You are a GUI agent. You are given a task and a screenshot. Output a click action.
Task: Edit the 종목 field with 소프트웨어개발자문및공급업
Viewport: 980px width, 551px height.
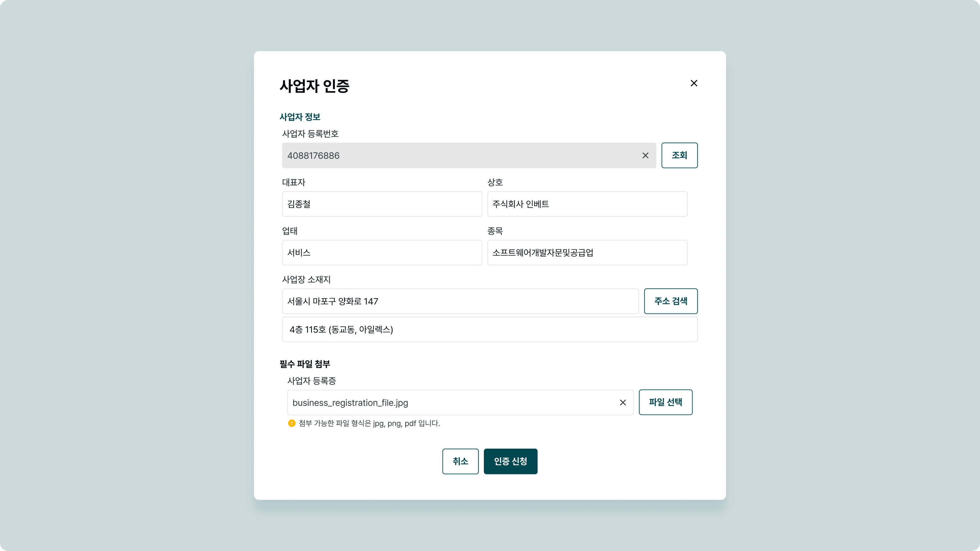587,253
